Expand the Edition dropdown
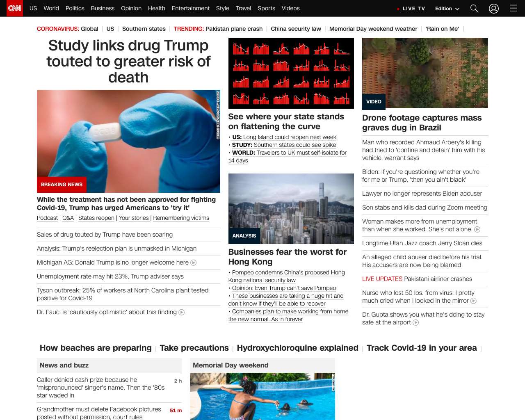The image size is (525, 420). pos(447,8)
